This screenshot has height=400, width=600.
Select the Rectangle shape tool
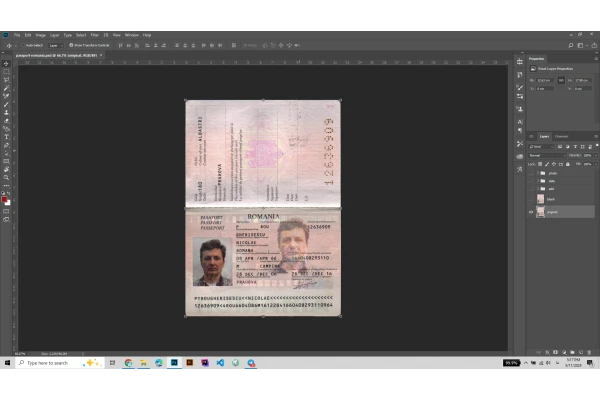point(6,161)
